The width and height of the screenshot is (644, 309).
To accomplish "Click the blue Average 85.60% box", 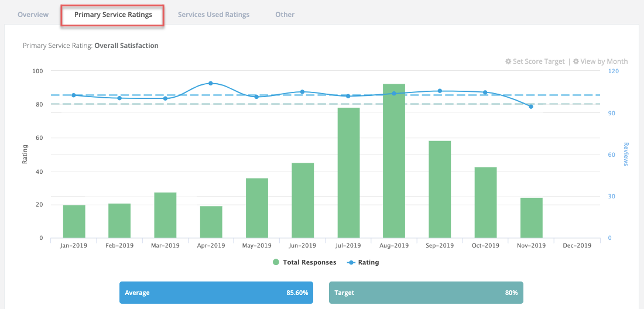I will pos(216,293).
